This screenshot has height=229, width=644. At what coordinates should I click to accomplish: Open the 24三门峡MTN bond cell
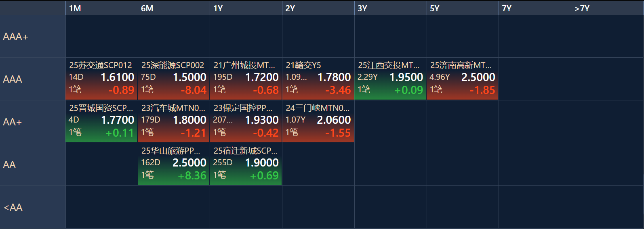tap(318, 121)
